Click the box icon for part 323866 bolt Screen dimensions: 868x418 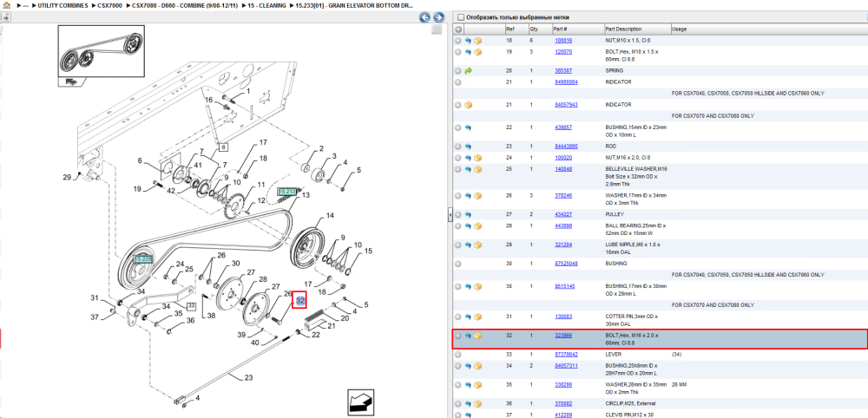tap(477, 336)
